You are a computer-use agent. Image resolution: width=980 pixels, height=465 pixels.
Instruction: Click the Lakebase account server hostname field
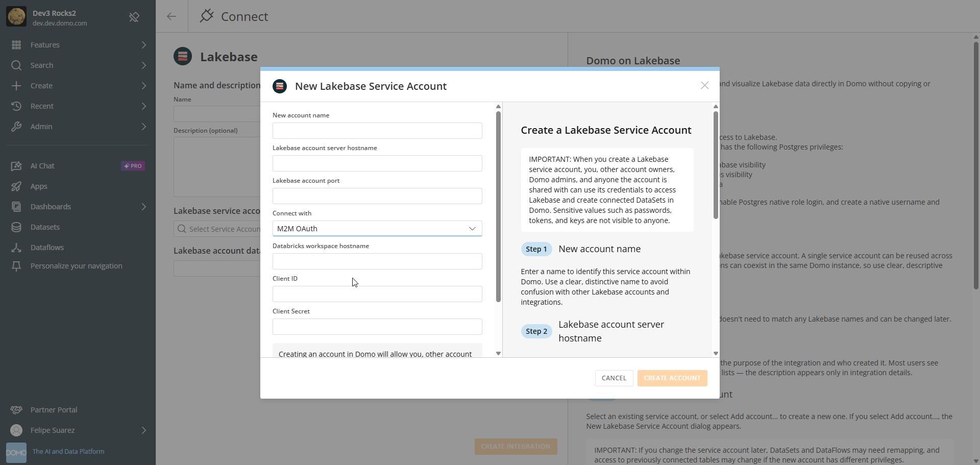point(377,163)
